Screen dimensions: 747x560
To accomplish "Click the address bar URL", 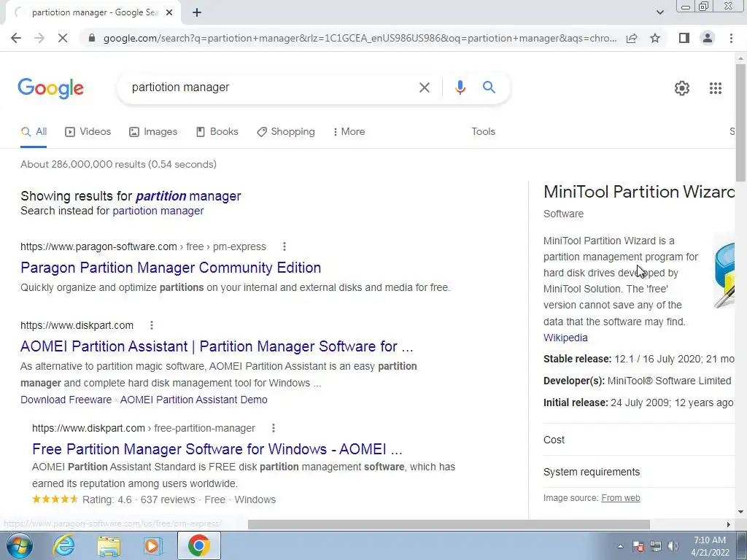I will pos(360,38).
